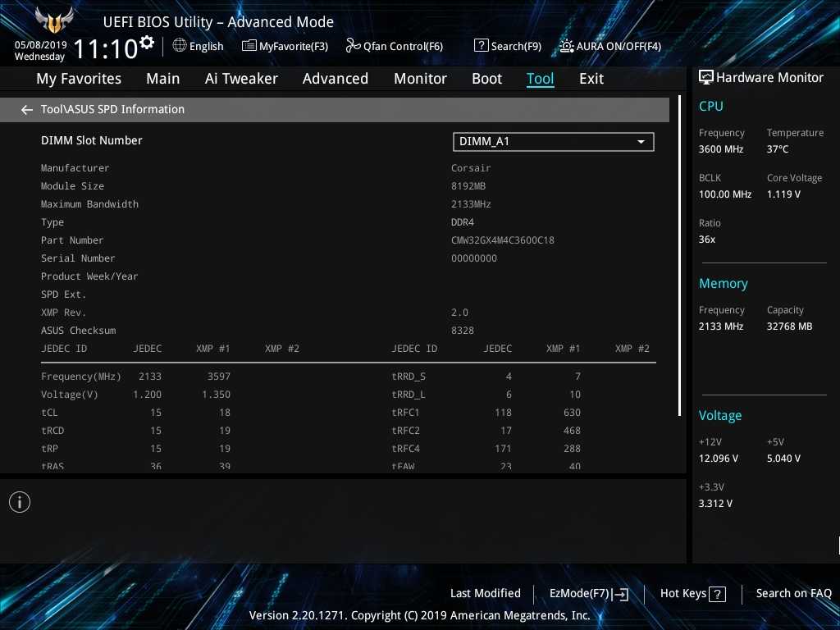Open the Boot tab
Viewport: 840px width, 630px height.
tap(487, 79)
